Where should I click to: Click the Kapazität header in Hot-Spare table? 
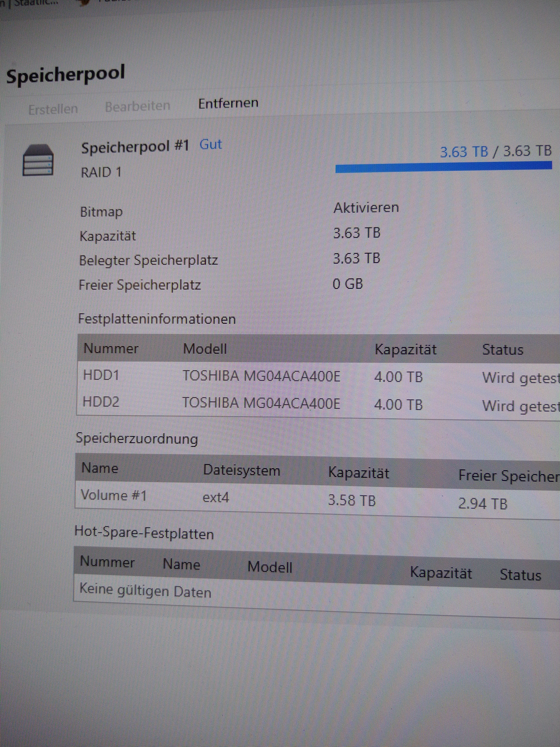coord(441,572)
